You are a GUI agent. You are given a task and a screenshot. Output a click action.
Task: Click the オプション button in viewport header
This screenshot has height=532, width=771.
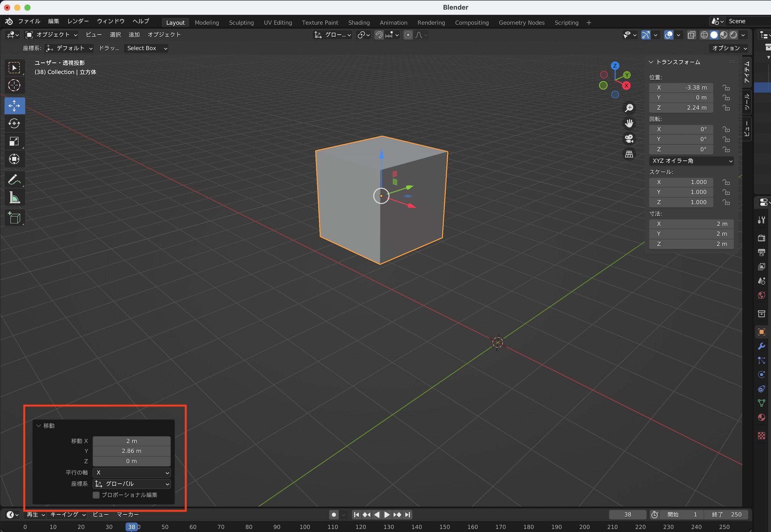tap(729, 48)
